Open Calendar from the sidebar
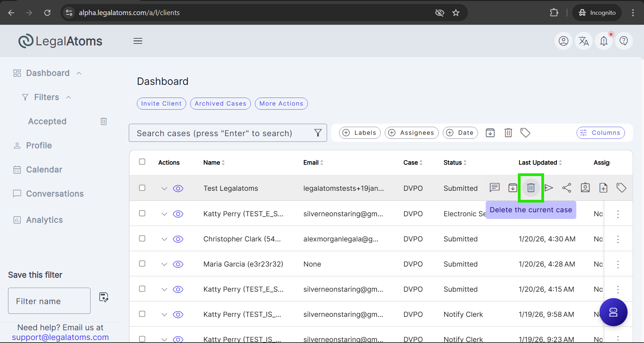This screenshot has width=644, height=343. point(44,170)
